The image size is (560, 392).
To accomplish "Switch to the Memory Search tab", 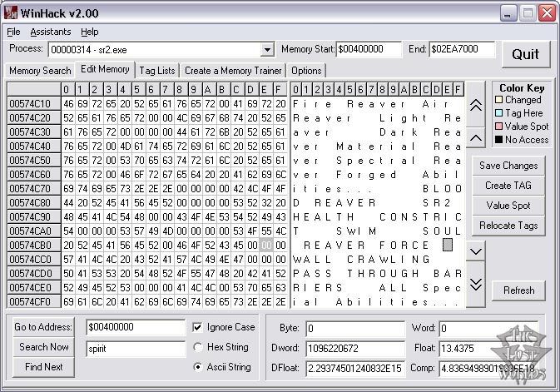I will click(x=40, y=71).
